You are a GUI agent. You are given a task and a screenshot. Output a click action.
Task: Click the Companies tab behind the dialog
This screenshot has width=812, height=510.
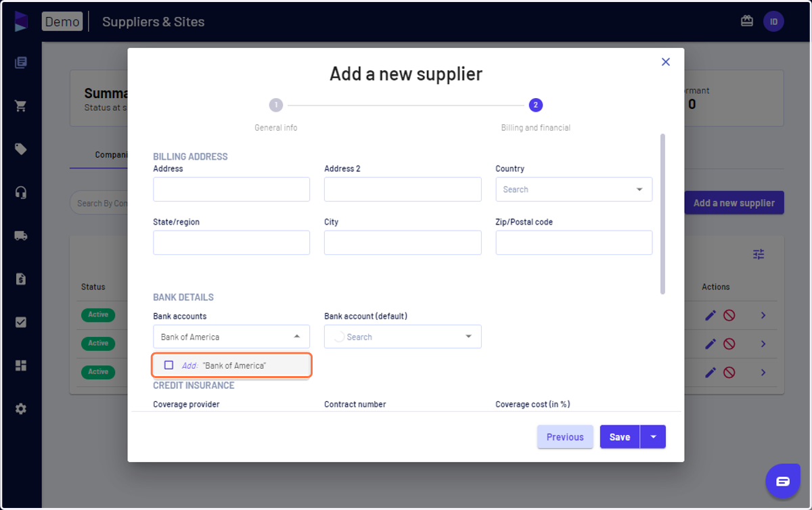(111, 155)
